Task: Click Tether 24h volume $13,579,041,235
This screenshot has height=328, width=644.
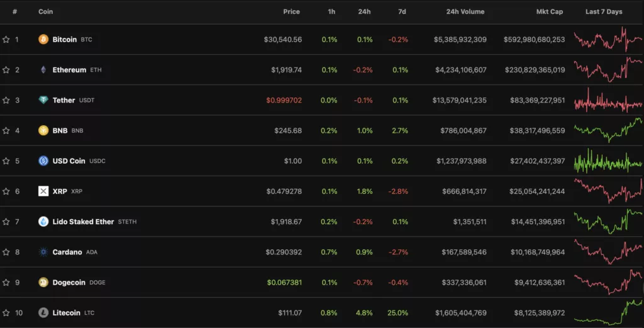Action: (459, 100)
